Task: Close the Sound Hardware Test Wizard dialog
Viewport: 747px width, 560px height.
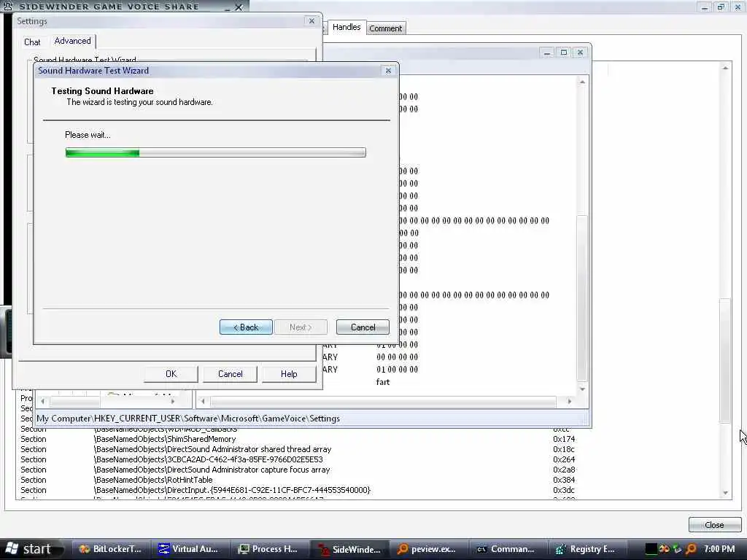Action: click(388, 71)
